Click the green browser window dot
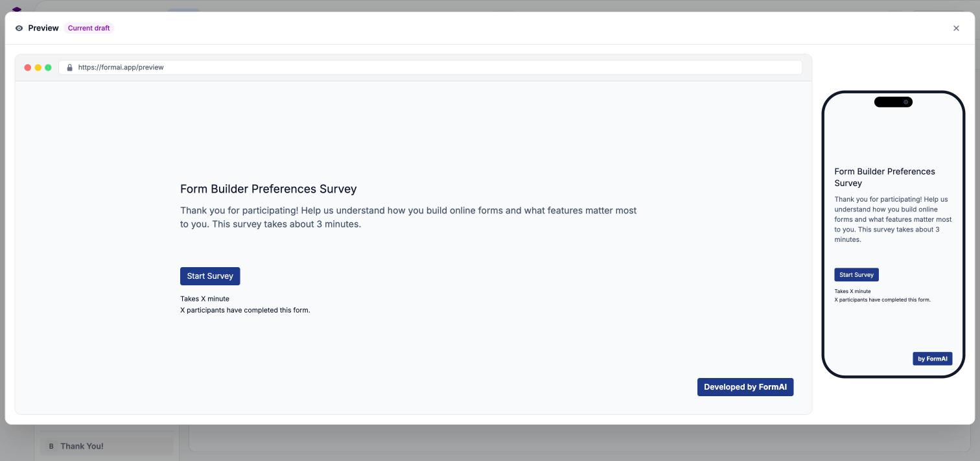 point(48,67)
